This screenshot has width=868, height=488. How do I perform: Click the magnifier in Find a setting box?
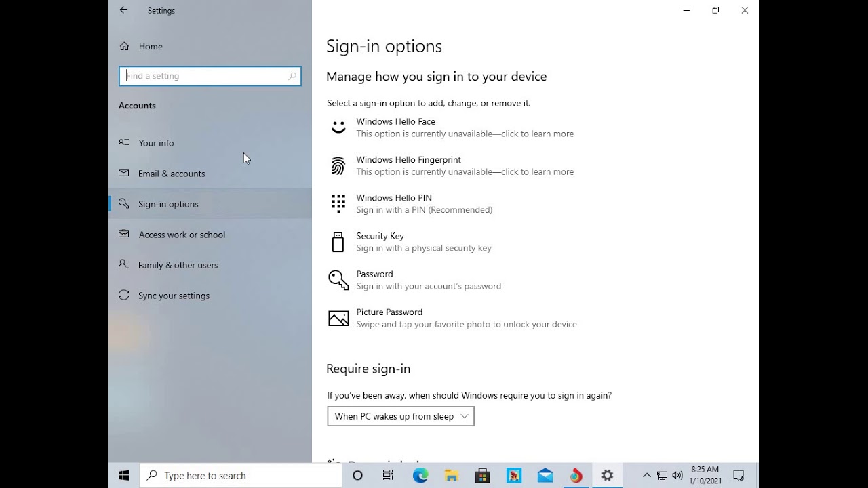[x=292, y=76]
